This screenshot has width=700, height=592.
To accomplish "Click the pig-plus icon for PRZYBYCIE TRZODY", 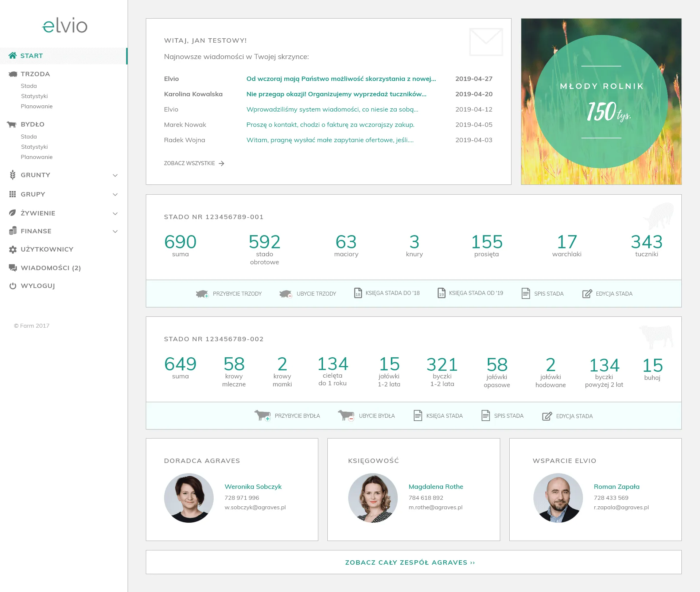I will tap(202, 294).
